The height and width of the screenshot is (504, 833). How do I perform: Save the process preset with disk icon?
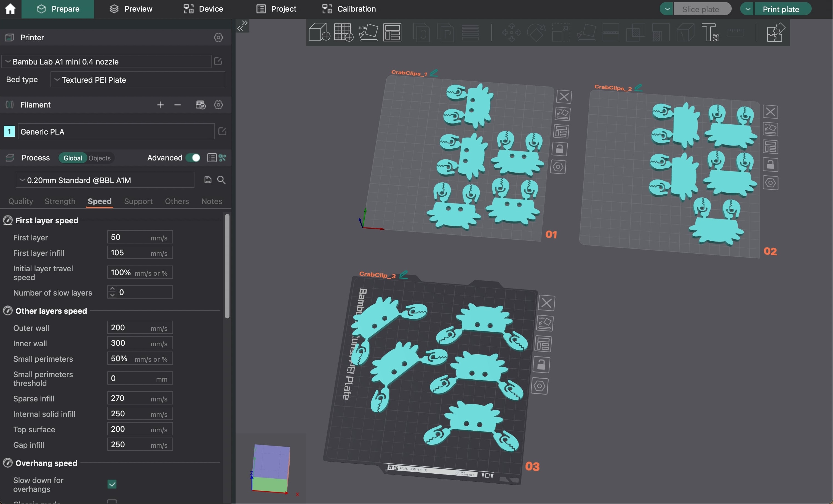208,180
